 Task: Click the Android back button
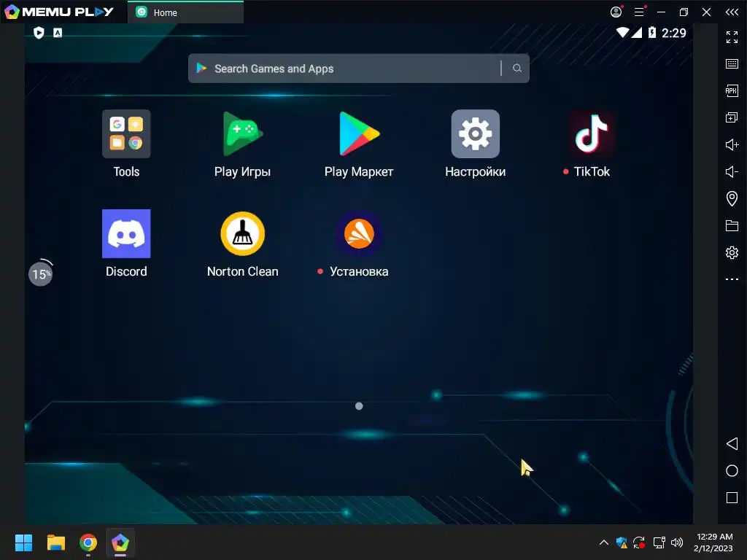[732, 444]
